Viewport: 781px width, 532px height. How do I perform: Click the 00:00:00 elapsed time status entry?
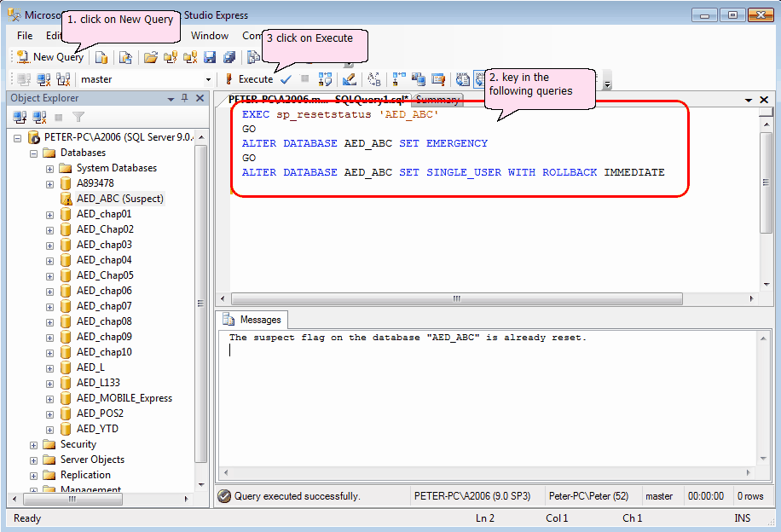coord(706,496)
